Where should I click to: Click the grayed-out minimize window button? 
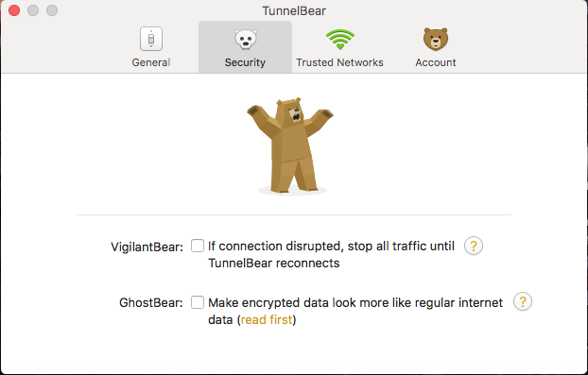coord(33,10)
